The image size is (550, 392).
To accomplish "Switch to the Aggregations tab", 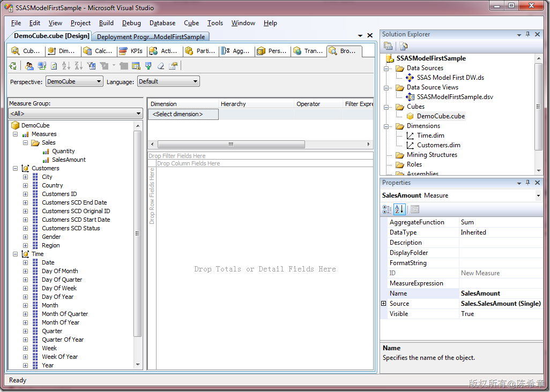I will coord(236,51).
